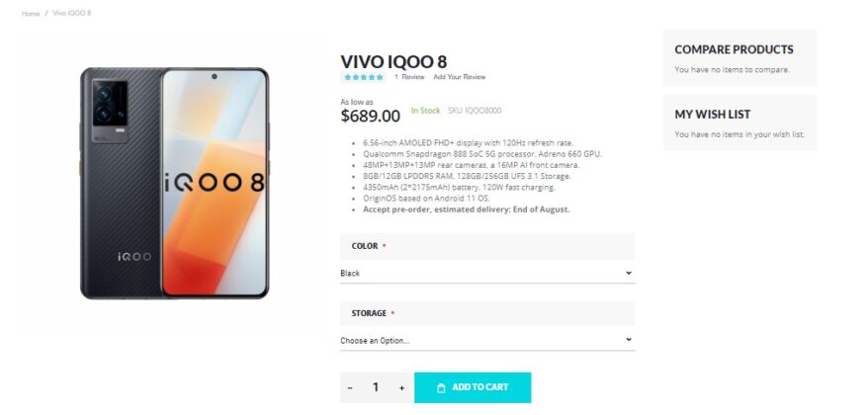Click the Home breadcrumb link
This screenshot has height=415, width=868.
[x=31, y=13]
